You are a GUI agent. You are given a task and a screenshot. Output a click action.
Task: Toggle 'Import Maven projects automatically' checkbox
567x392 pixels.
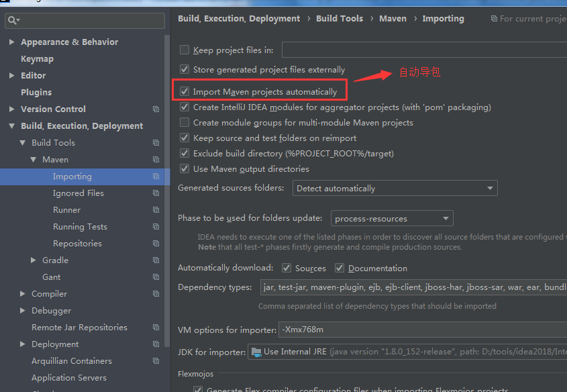[185, 91]
